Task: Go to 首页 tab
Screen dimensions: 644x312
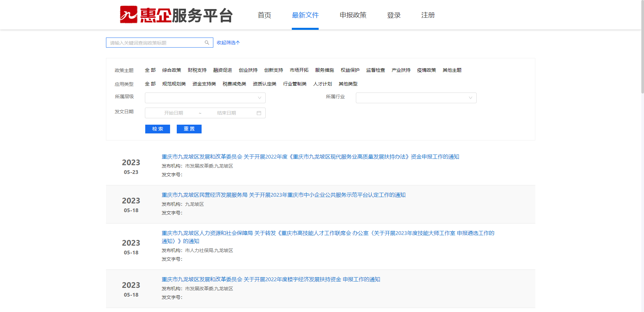Action: pyautogui.click(x=264, y=15)
